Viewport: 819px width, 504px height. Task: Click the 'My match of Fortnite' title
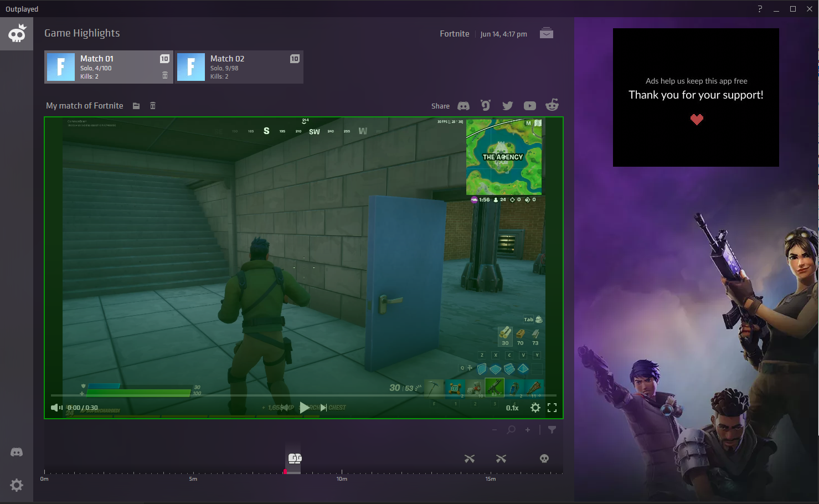[85, 106]
